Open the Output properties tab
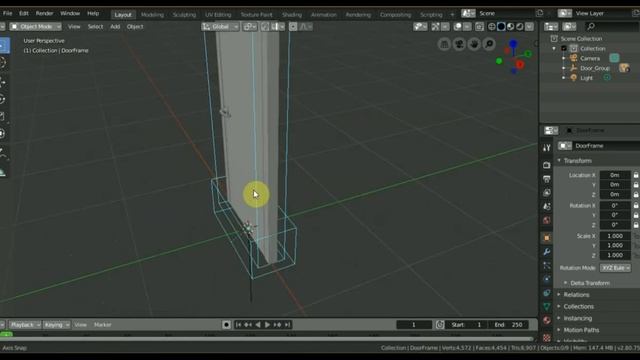This screenshot has width=640, height=360. [547, 179]
